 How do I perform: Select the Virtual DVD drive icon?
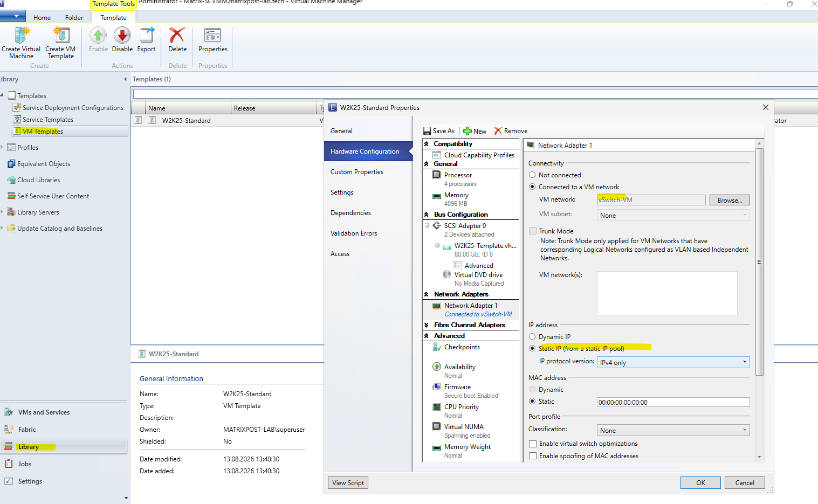pos(446,275)
